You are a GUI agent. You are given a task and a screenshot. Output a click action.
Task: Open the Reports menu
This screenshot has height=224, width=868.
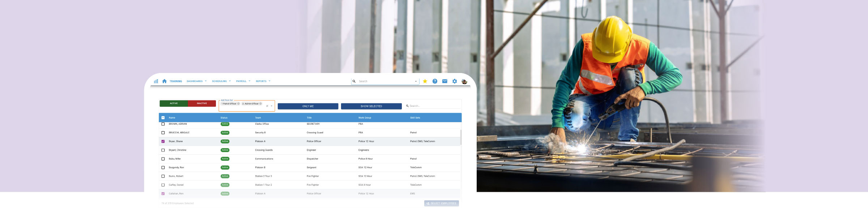pos(263,81)
